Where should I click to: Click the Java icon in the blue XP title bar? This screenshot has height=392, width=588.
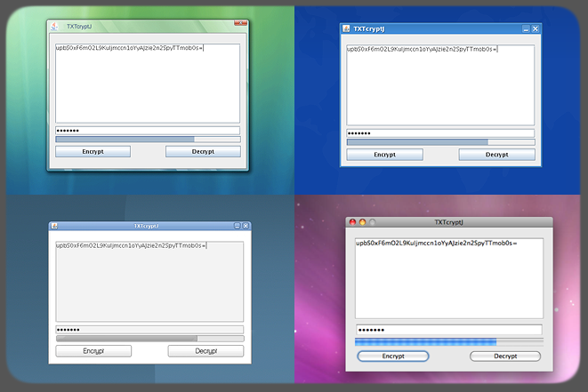point(347,29)
